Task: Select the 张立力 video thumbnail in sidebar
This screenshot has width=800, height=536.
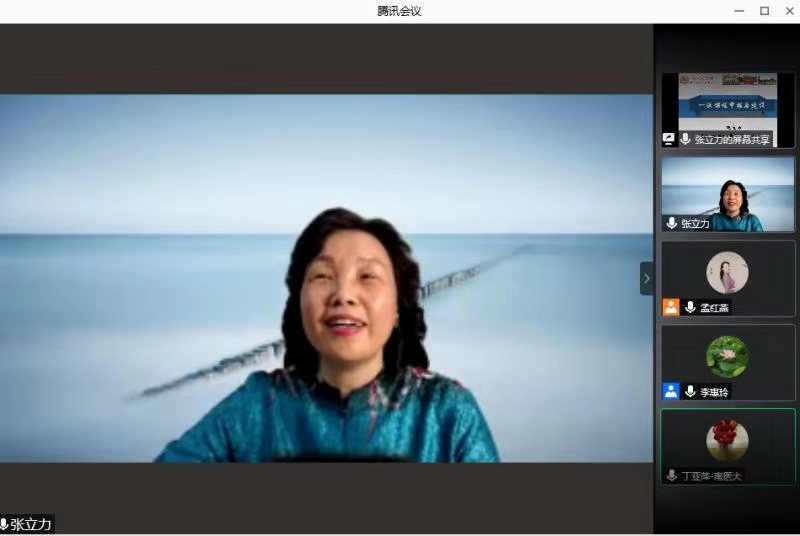Action: (x=727, y=190)
